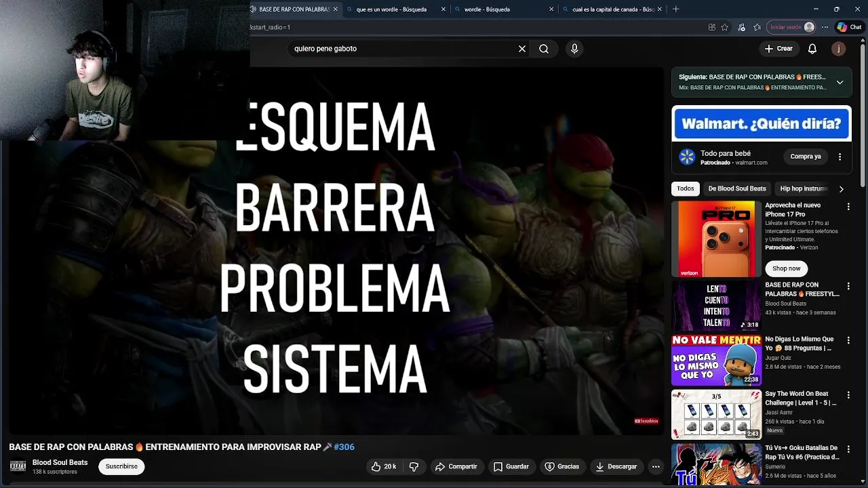Image resolution: width=868 pixels, height=488 pixels.
Task: Open options for No Digas Lo Mismo video
Action: [848, 340]
